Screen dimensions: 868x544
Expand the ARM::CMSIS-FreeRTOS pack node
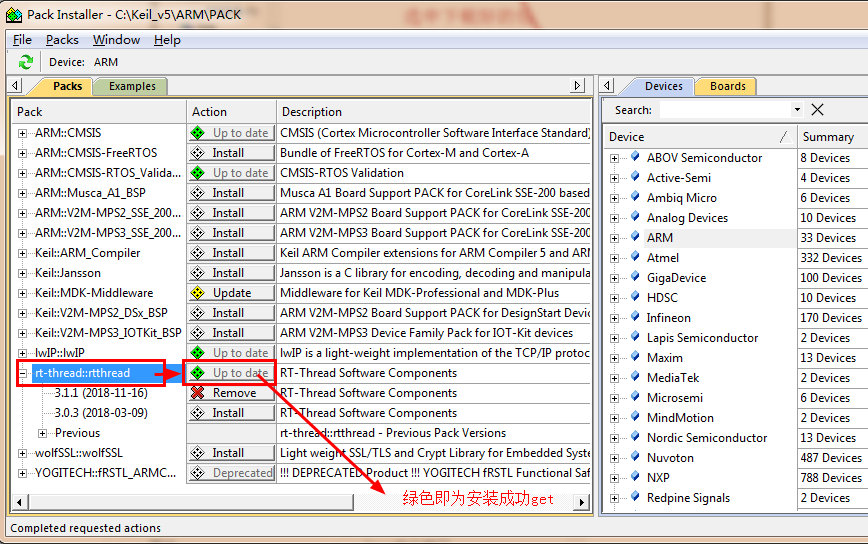tap(22, 153)
